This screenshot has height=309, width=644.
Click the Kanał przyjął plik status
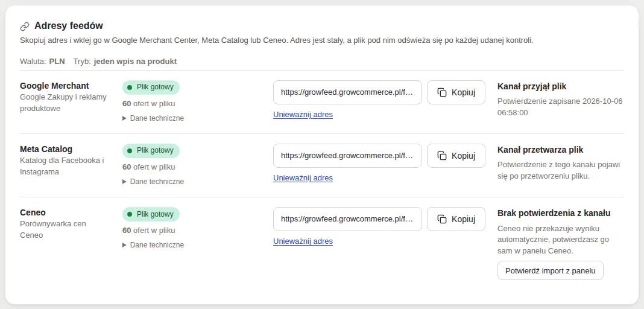pyautogui.click(x=532, y=86)
